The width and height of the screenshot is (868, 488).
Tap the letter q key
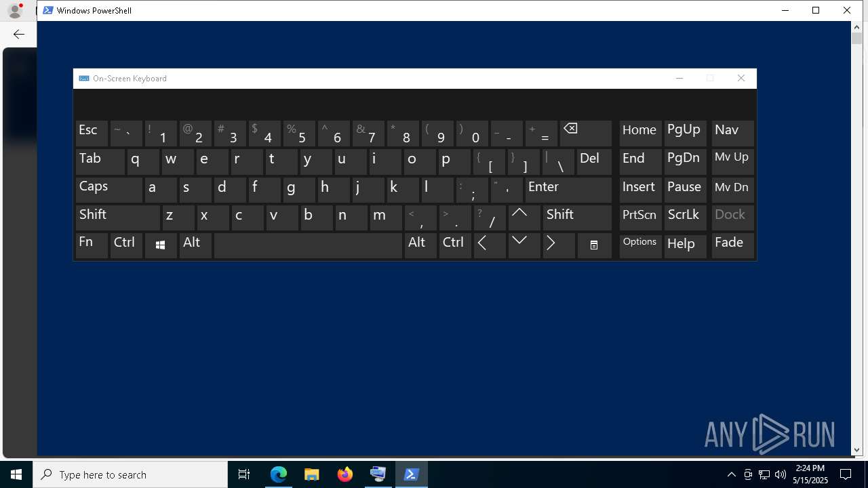pos(143,162)
